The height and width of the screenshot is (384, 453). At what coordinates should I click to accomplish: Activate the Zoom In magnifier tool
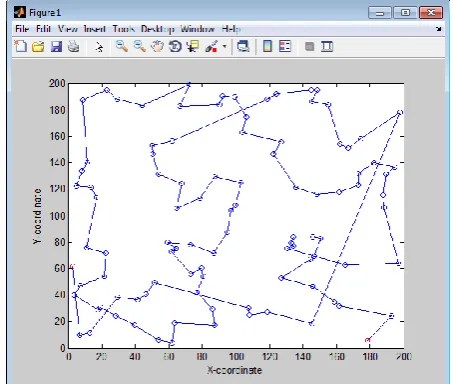pyautogui.click(x=122, y=46)
